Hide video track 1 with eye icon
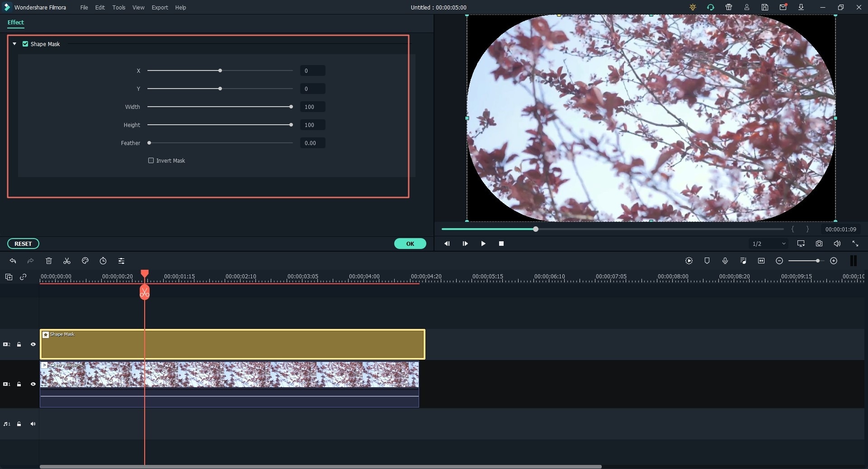Screen dimensions: 868x469 point(33,384)
